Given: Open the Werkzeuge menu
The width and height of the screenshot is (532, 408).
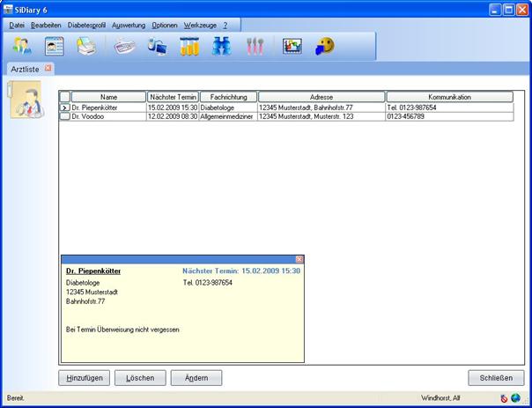Looking at the screenshot, I should [x=200, y=26].
